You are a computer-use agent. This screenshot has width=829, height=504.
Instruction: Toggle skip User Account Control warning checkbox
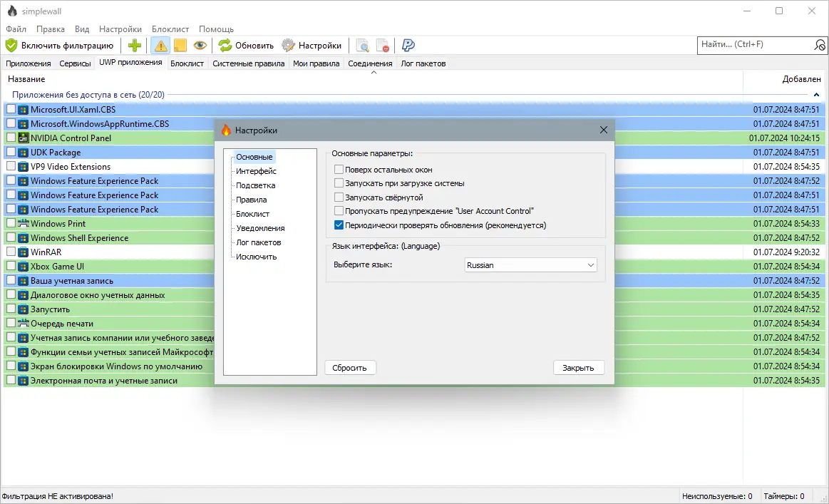[339, 211]
